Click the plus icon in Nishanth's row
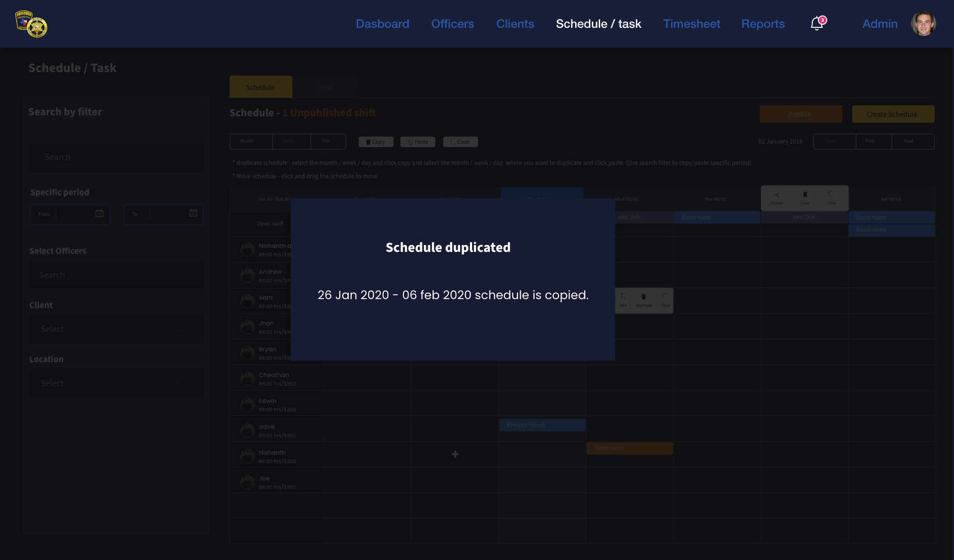Screen dimensions: 954x560 coord(455,454)
